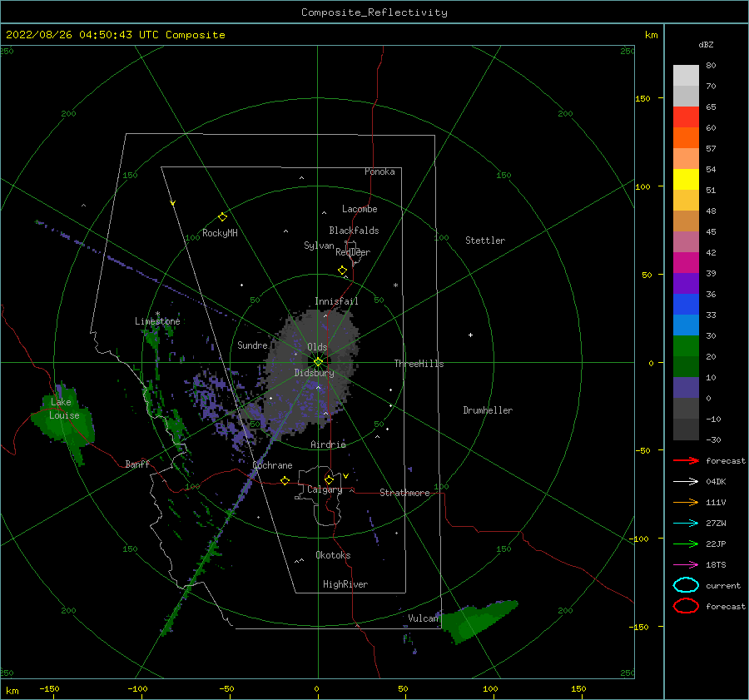Click the 65 dBZ red color swatch

pyautogui.click(x=686, y=117)
